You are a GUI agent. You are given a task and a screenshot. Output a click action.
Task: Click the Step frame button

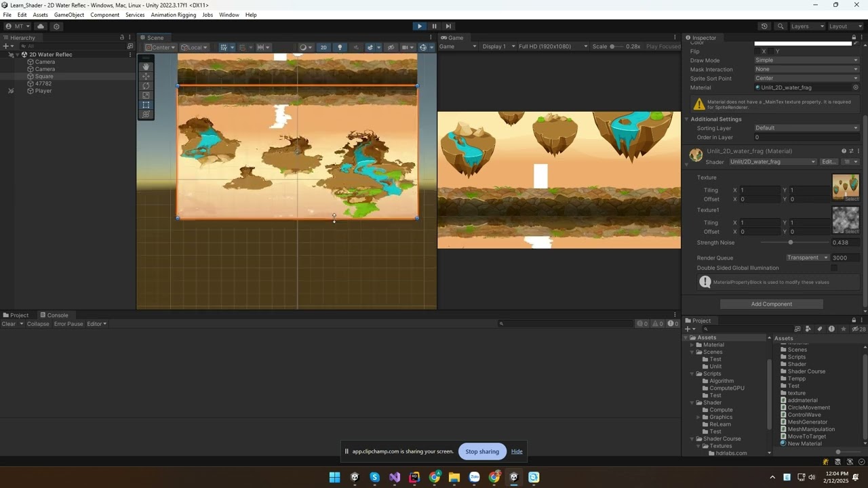(x=448, y=26)
